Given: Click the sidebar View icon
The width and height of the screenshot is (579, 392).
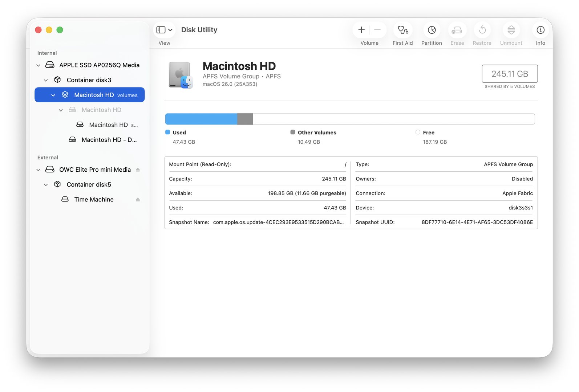Looking at the screenshot, I should (161, 30).
